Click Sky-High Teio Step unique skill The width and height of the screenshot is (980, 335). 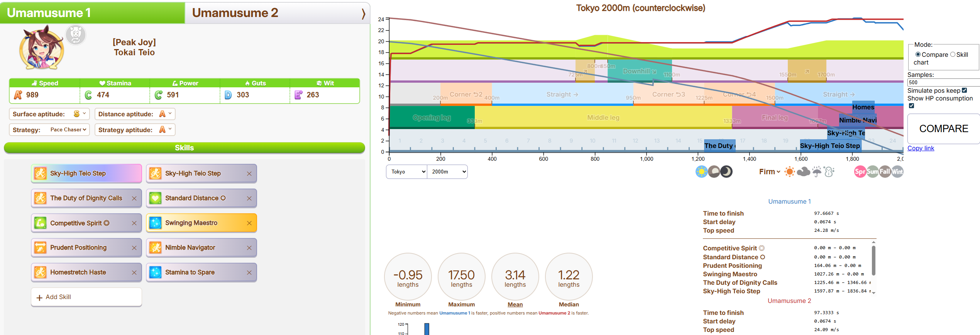click(86, 173)
